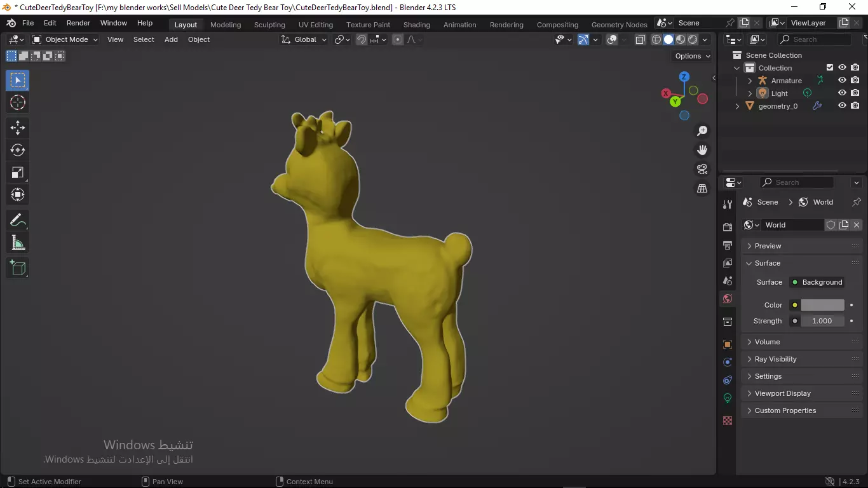Expand the Ray Visibility panel

coord(802,359)
